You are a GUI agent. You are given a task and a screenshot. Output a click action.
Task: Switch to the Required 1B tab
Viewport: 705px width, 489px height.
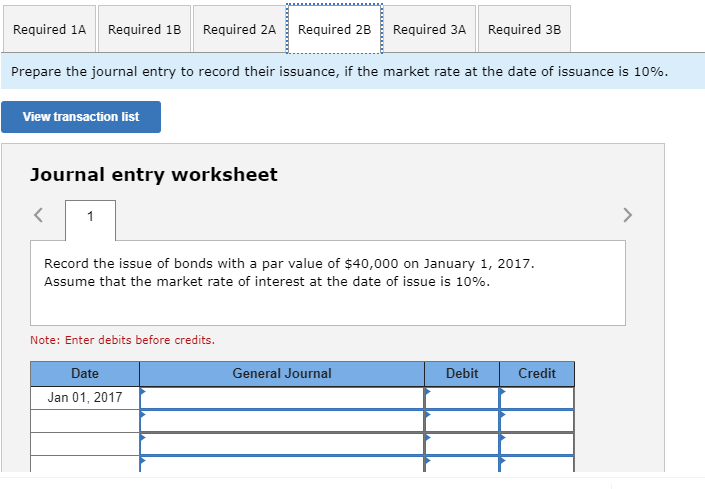(x=144, y=29)
